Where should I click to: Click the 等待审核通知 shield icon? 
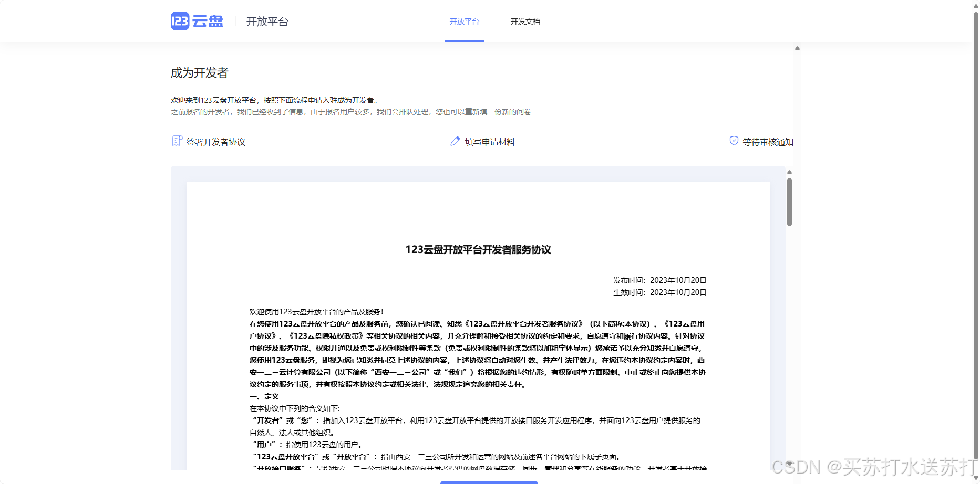click(x=734, y=141)
